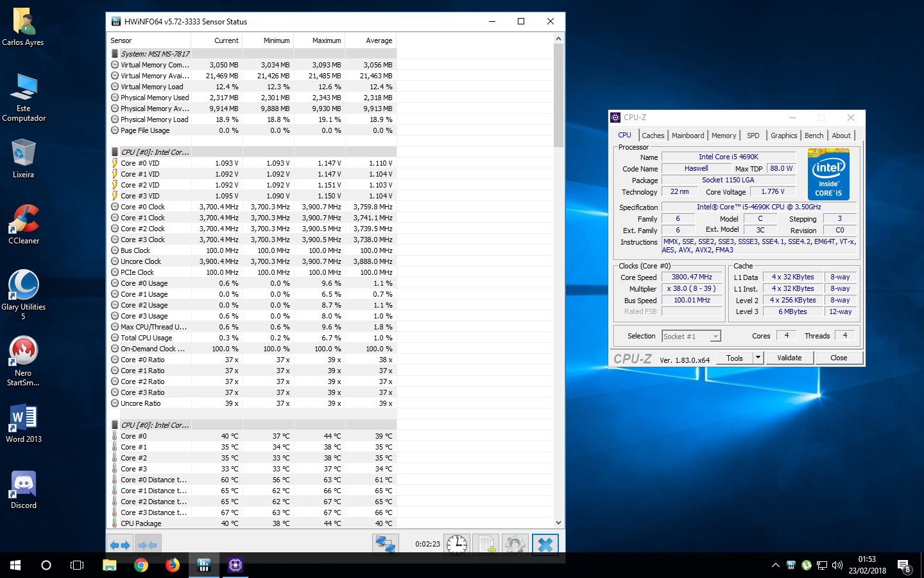Screen dimensions: 924x578
Task: Select the CPU tab in CPU-Z
Action: point(624,135)
